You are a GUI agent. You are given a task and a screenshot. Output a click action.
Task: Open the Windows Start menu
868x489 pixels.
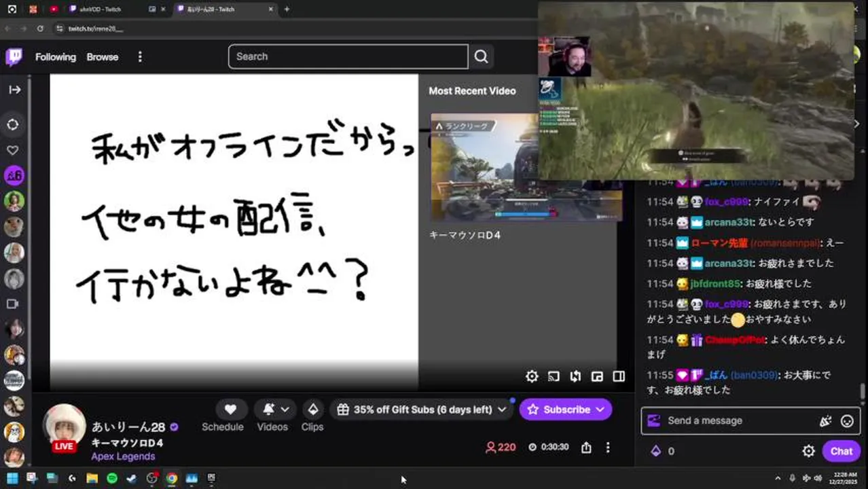tap(12, 478)
